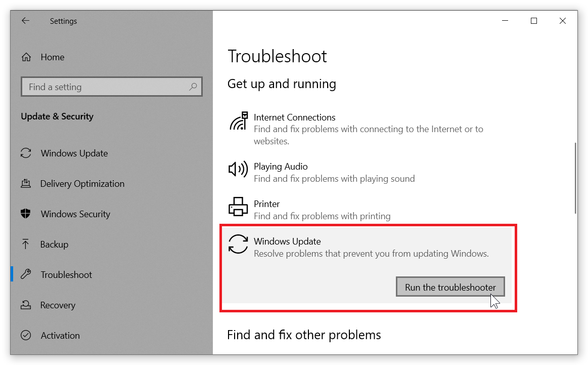Select the Windows Update sync icon in sidebar

point(26,153)
